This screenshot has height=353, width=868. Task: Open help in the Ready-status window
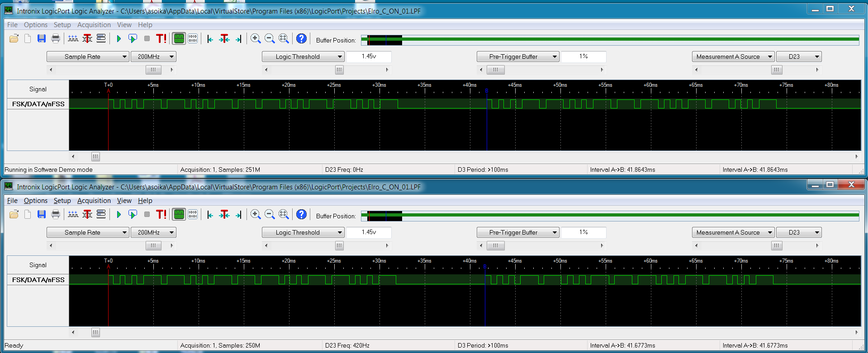tap(302, 214)
